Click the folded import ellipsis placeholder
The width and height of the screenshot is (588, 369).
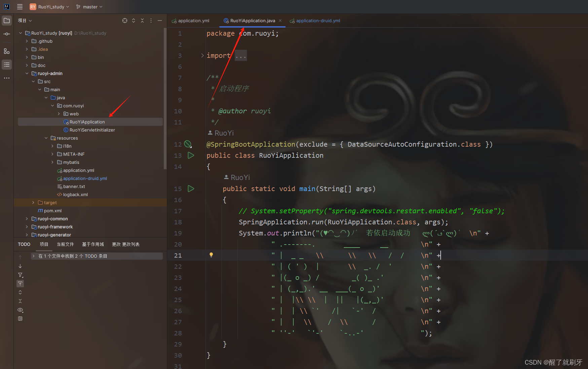(241, 56)
